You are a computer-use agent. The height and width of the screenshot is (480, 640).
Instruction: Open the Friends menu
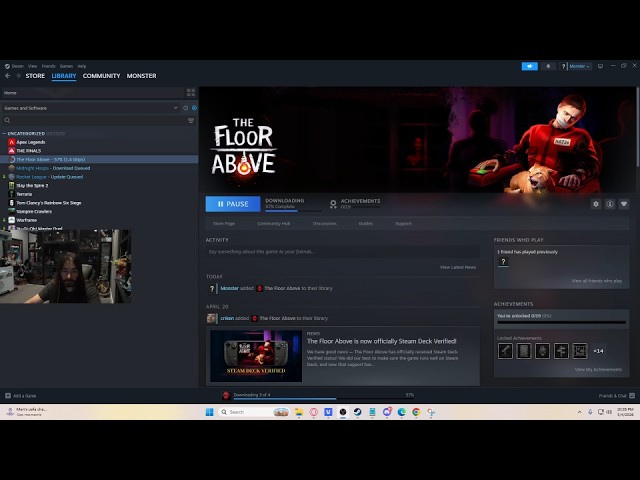click(x=49, y=66)
